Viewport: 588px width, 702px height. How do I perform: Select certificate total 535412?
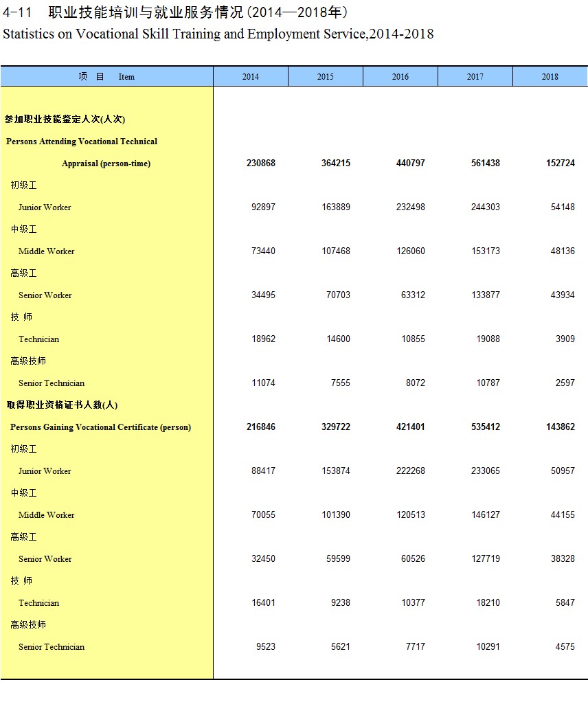tap(485, 427)
